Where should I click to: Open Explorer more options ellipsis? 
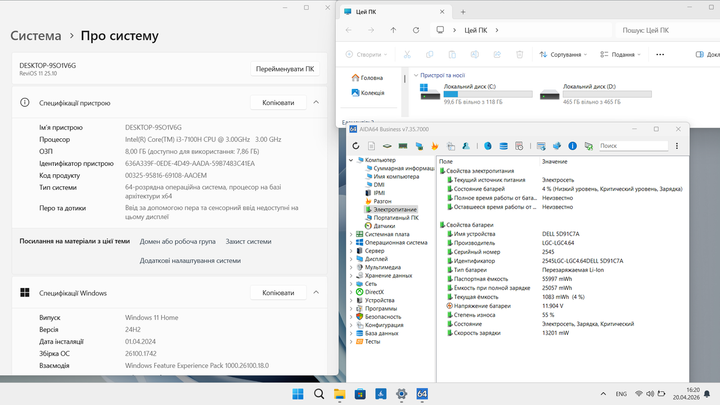point(660,55)
